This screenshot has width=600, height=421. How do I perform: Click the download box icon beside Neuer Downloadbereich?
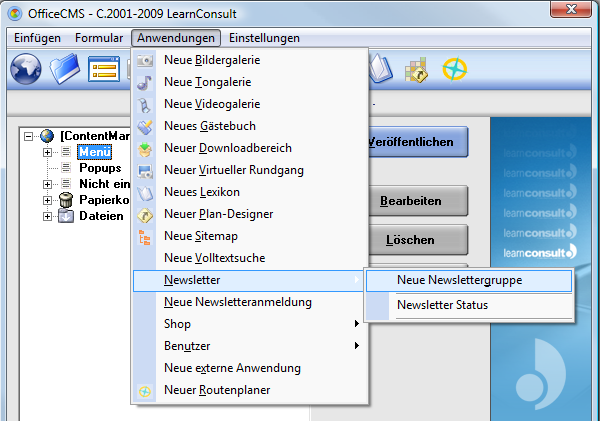145,148
